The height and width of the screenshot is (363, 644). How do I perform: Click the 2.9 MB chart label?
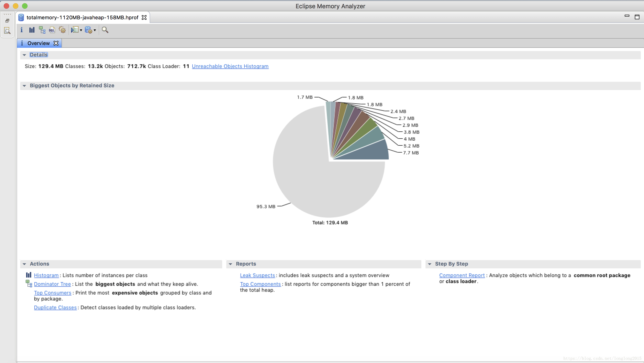pyautogui.click(x=410, y=125)
